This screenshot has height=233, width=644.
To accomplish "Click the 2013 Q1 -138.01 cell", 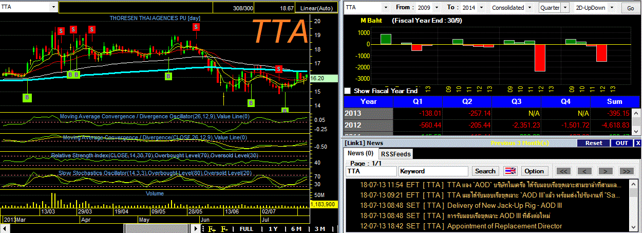I will pyautogui.click(x=418, y=113).
